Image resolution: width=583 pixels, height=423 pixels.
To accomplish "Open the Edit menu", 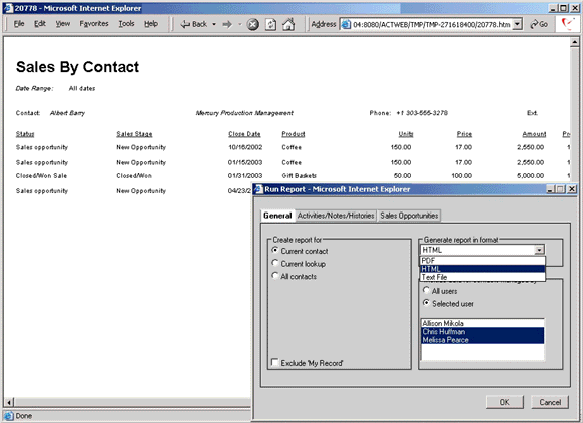I will coord(40,24).
